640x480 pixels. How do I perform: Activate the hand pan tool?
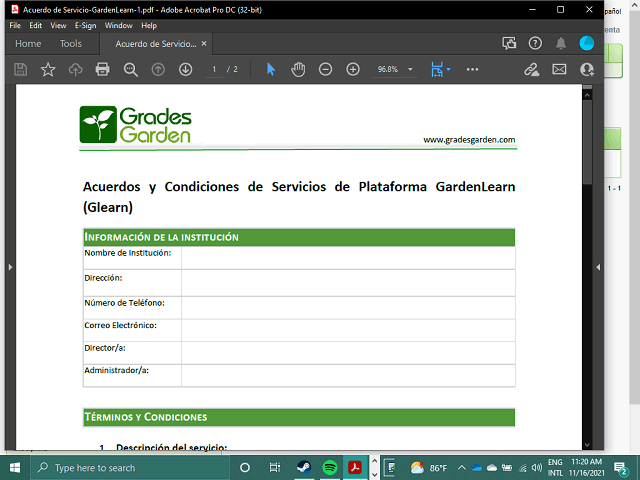point(298,69)
